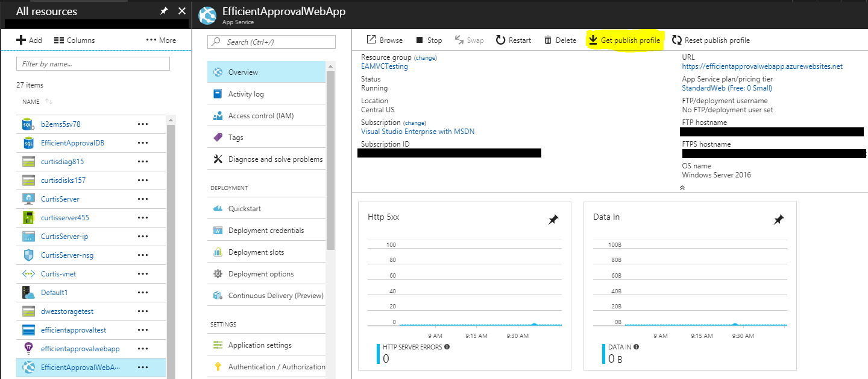Click the Authentication / Authorization key icon
The height and width of the screenshot is (379, 868).
click(x=218, y=367)
